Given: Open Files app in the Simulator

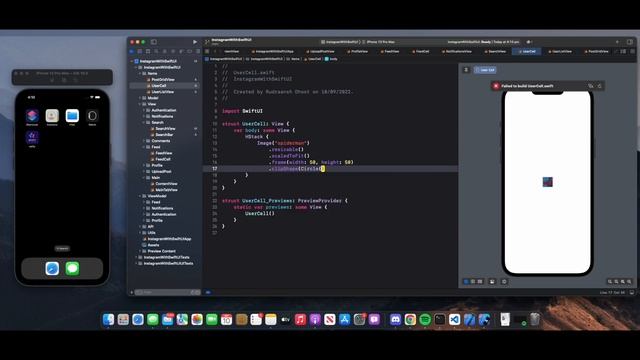Looking at the screenshot, I should 72,116.
